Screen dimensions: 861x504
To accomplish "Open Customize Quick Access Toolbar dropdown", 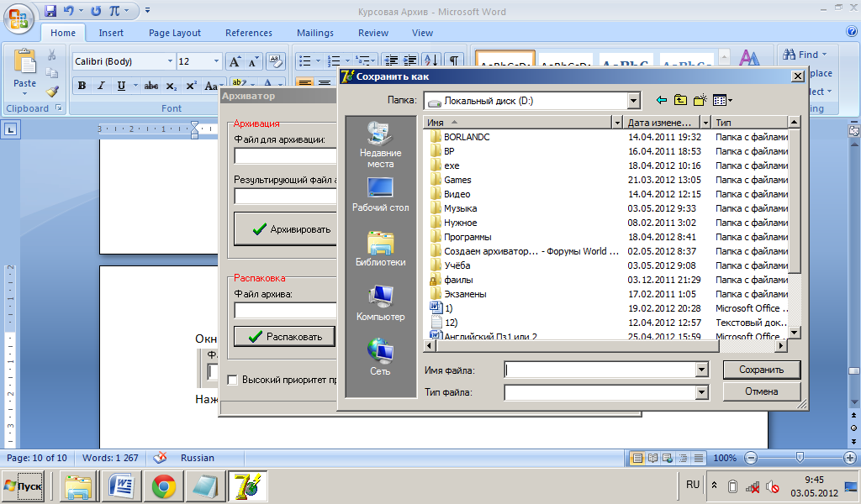I will [147, 10].
